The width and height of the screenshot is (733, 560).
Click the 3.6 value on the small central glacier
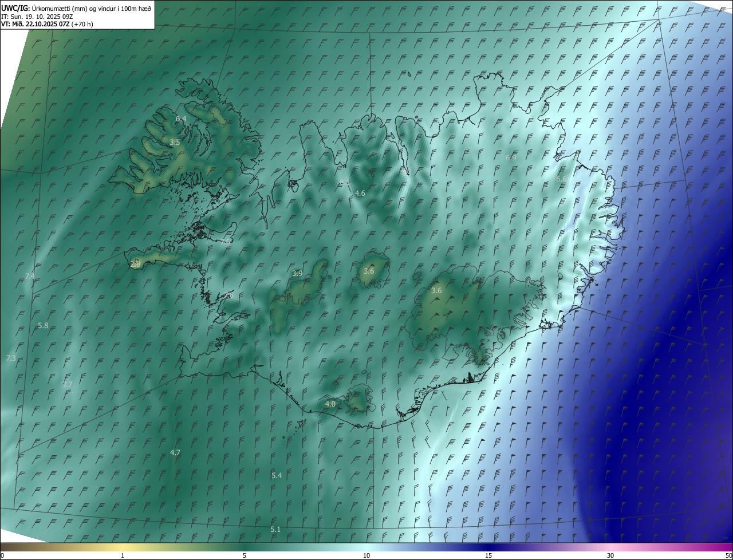369,271
